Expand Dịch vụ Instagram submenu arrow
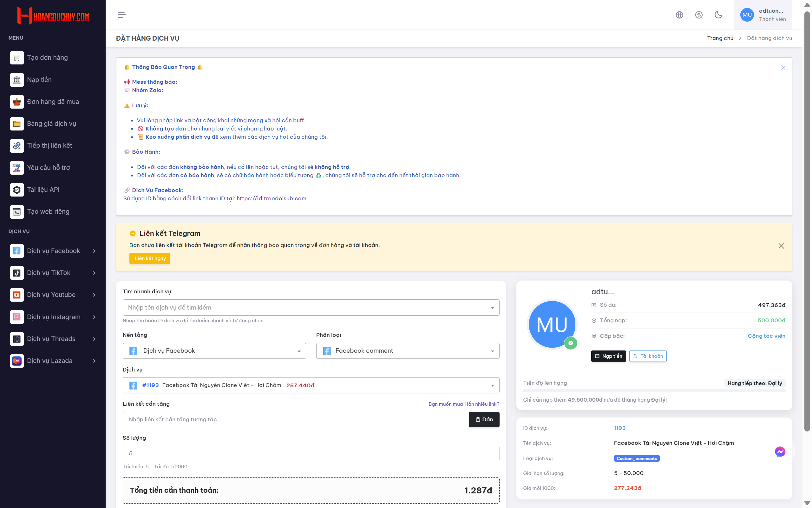Screen dimensions: 812x508 (94, 317)
